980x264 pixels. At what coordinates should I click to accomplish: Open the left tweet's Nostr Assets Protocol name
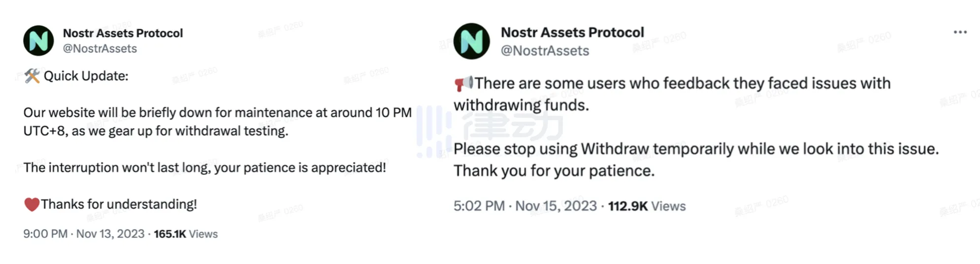click(x=123, y=33)
